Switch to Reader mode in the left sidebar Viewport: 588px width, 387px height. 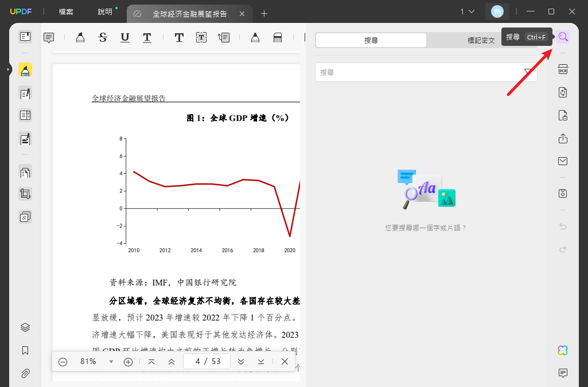coord(25,36)
